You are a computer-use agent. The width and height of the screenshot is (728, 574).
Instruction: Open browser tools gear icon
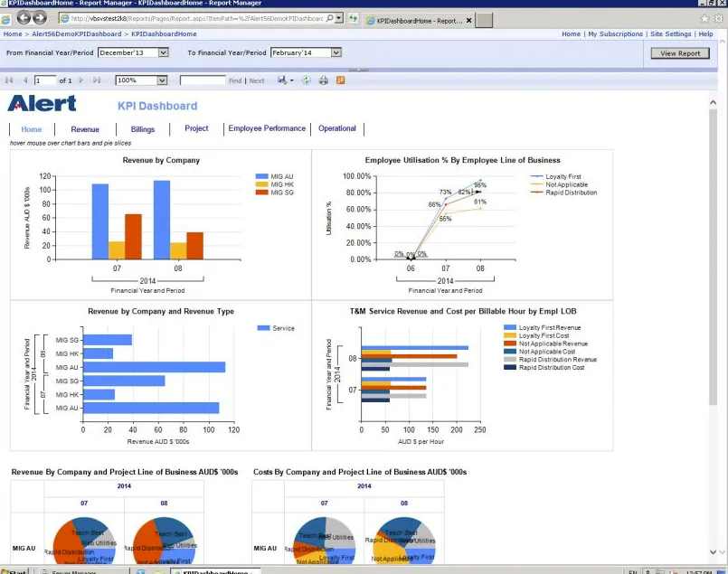point(719,19)
